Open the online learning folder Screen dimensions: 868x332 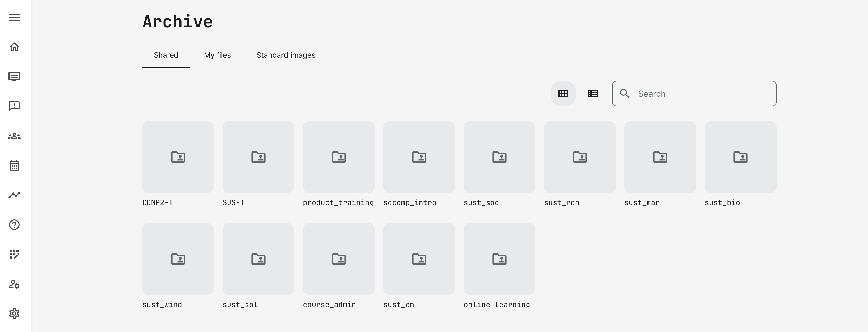499,259
